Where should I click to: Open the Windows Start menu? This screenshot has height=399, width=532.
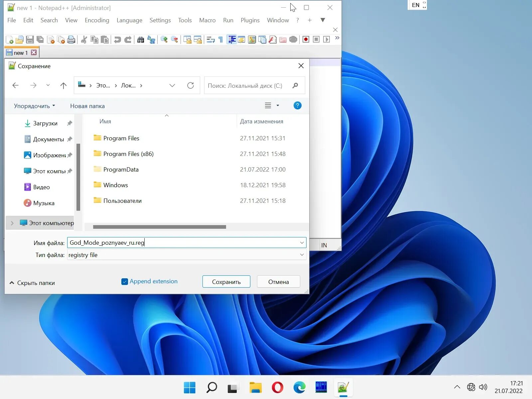pyautogui.click(x=190, y=387)
